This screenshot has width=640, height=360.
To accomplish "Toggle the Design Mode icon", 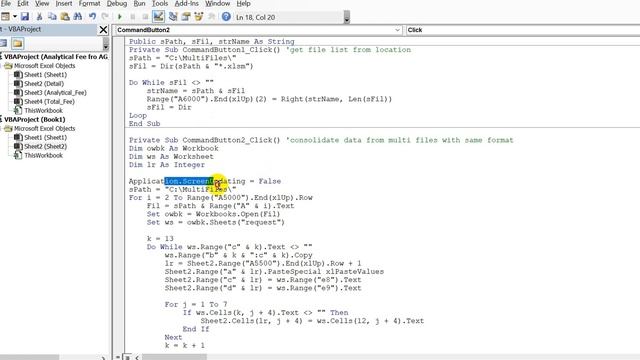I will tap(158, 17).
